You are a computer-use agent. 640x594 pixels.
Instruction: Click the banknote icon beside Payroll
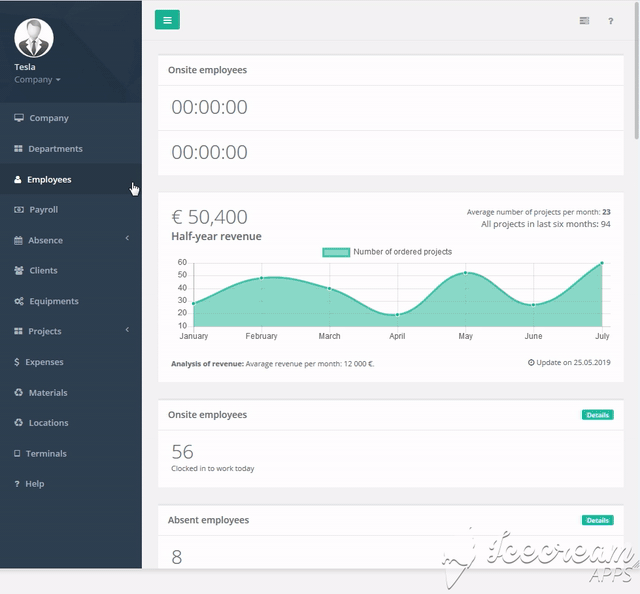(x=19, y=210)
